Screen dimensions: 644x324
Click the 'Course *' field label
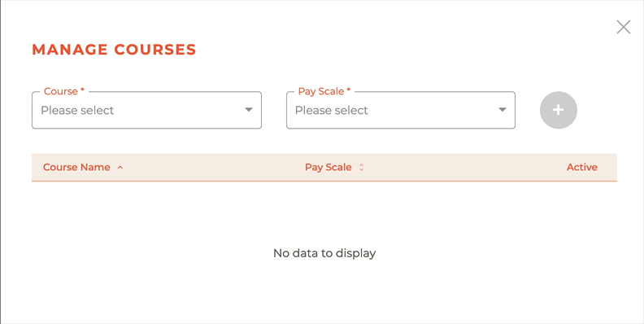64,91
